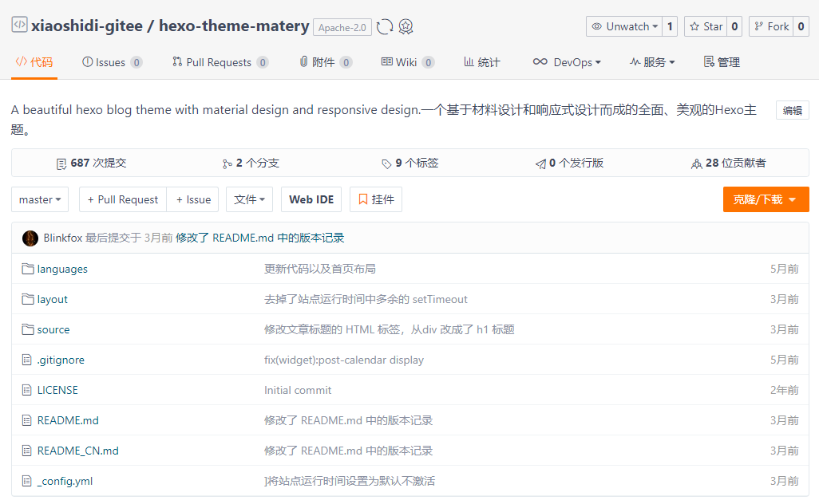Click the branch icon before 2 个分支
The width and height of the screenshot is (819, 504).
227,163
